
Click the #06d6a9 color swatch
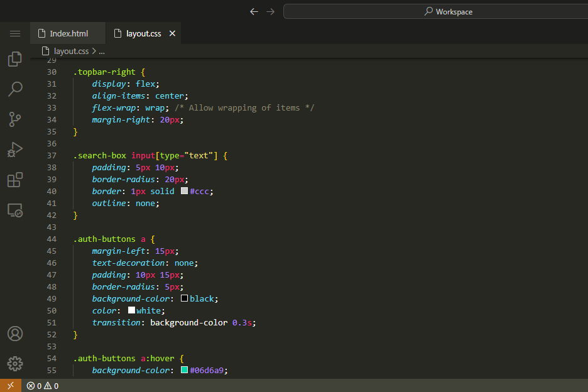click(185, 370)
